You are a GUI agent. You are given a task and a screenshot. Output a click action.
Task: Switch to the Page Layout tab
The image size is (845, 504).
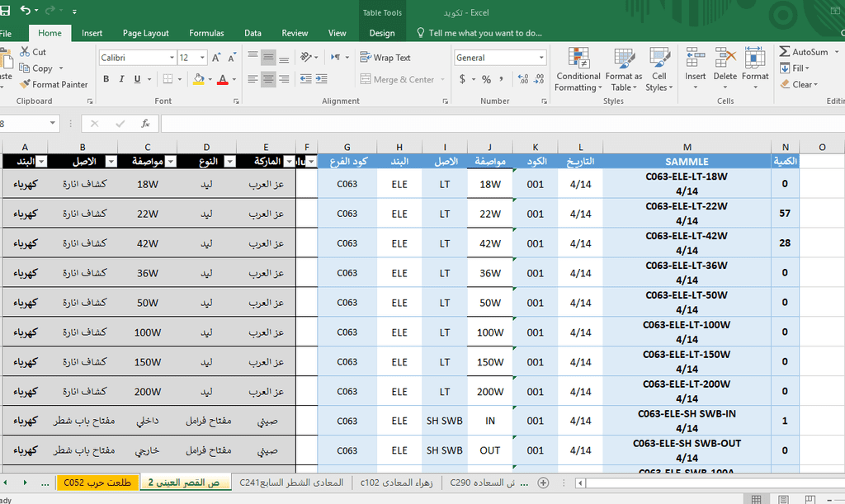pos(145,33)
